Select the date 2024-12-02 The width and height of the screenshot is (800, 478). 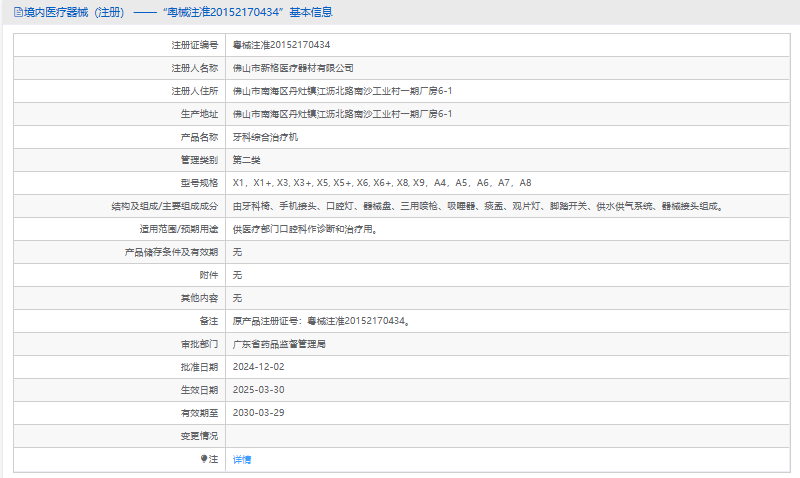pos(259,367)
